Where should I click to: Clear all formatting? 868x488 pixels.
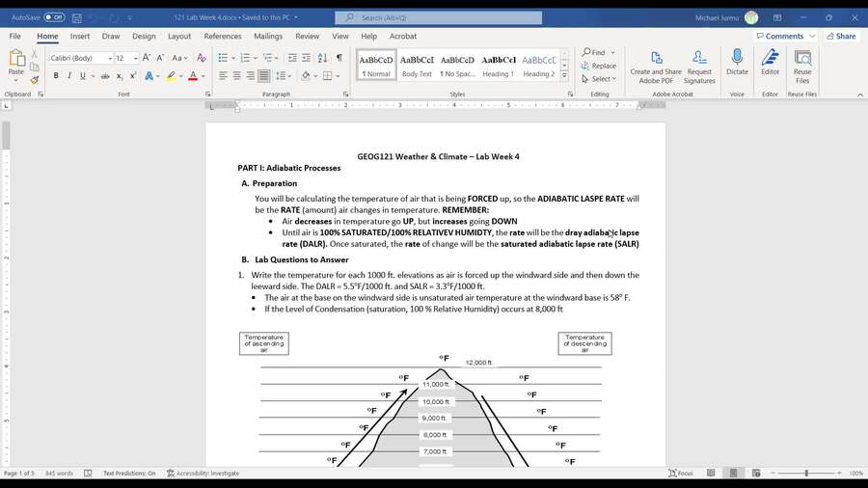click(202, 58)
